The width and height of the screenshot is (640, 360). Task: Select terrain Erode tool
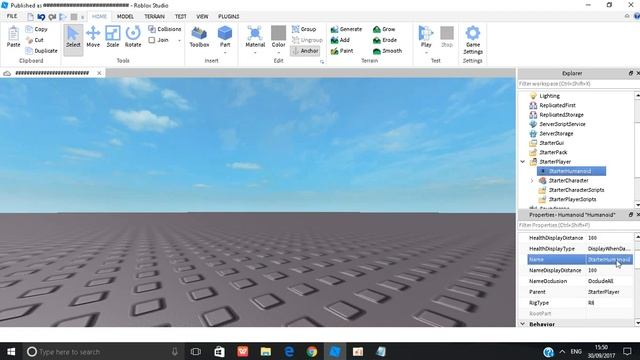[x=384, y=40]
